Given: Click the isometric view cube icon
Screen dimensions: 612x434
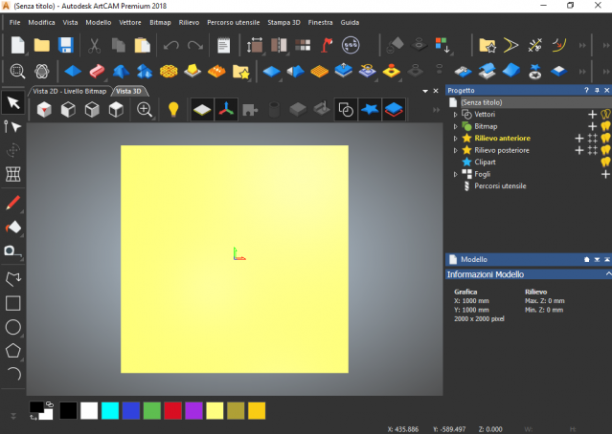Looking at the screenshot, I should click(x=44, y=109).
